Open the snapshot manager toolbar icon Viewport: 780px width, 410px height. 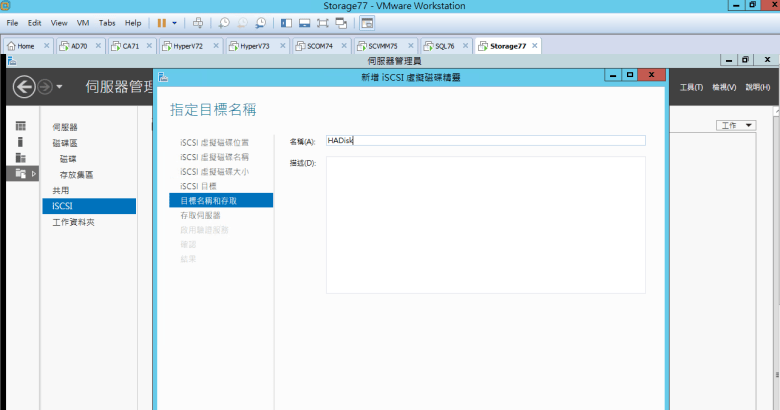pos(261,22)
